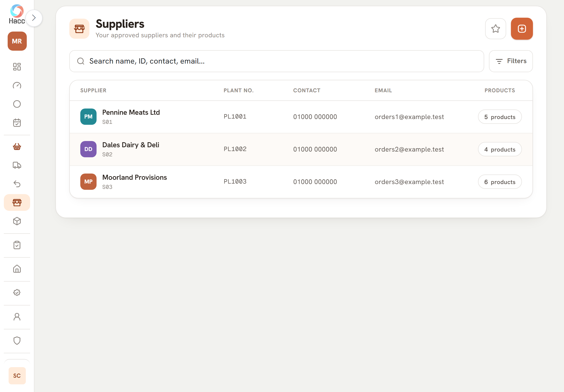Expand the sidebar with the chevron arrow

tap(34, 18)
